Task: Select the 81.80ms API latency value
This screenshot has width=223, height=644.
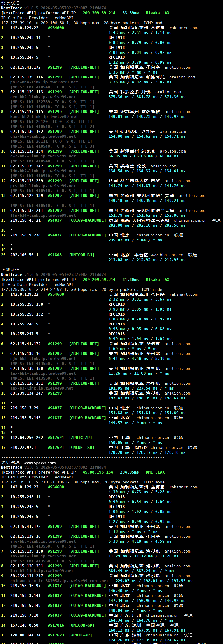Action: click(131, 280)
